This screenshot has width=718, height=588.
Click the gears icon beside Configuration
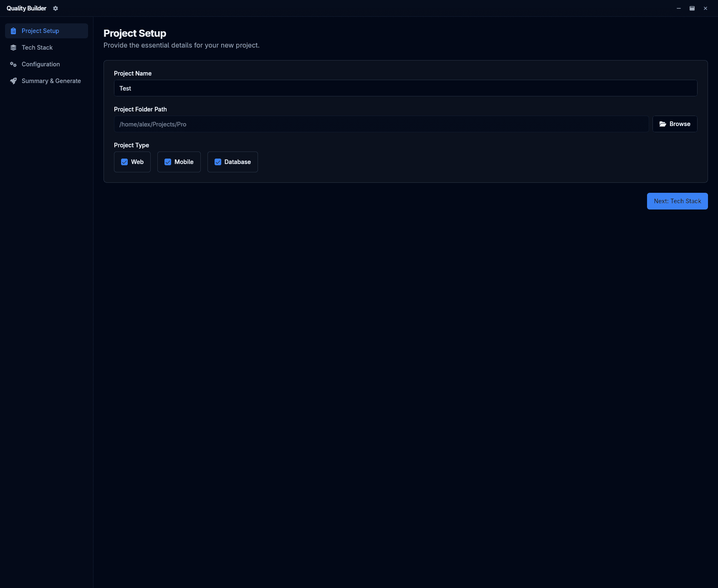coord(13,64)
